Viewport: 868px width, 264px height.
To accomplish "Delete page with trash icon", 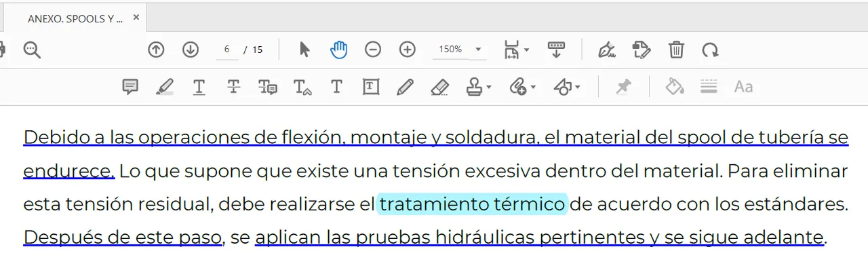I will (676, 50).
